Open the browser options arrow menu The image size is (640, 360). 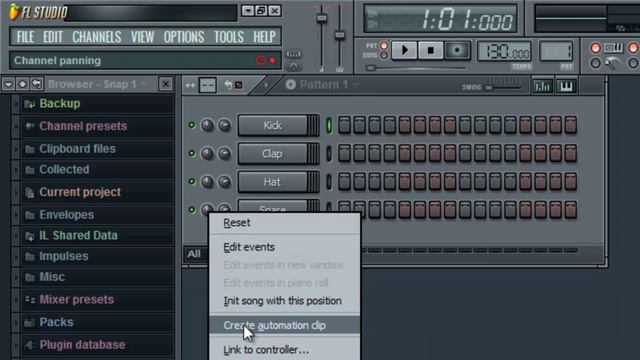(x=8, y=84)
